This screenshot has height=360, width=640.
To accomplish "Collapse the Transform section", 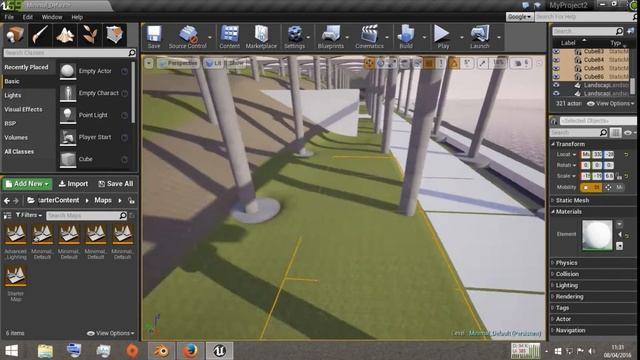I will tap(570, 144).
